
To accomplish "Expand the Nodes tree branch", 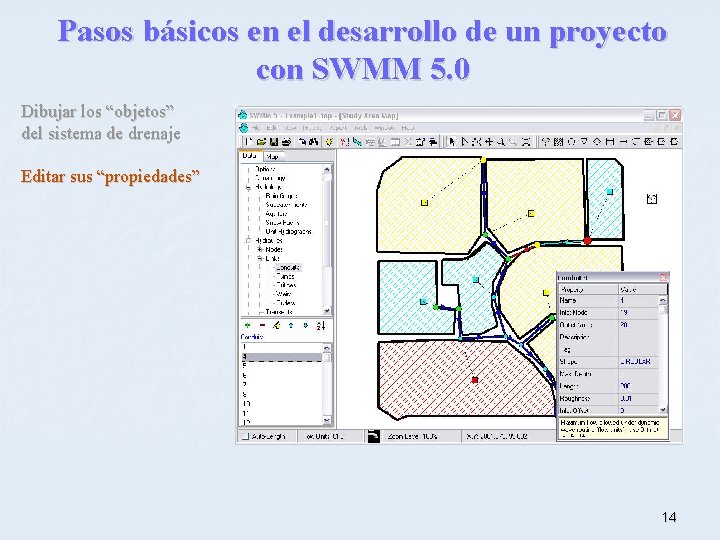I will (260, 249).
